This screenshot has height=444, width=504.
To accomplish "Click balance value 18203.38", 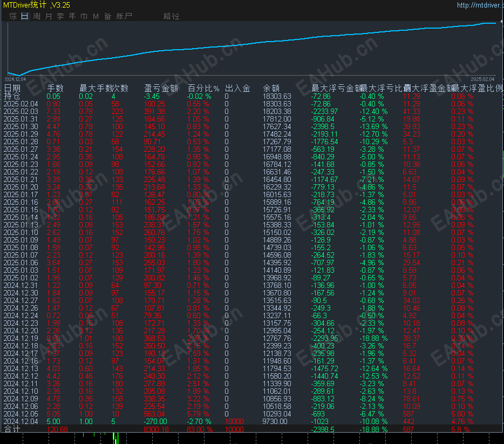I will coord(277,111).
